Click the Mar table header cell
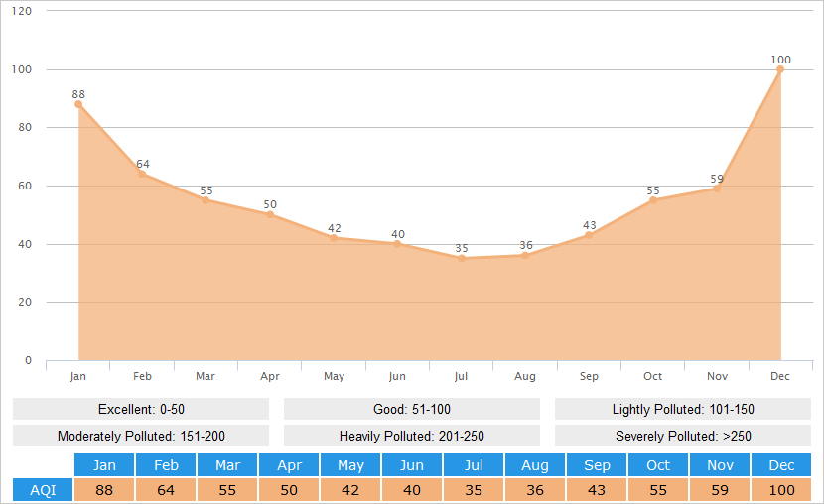This screenshot has height=504, width=824. tap(227, 465)
